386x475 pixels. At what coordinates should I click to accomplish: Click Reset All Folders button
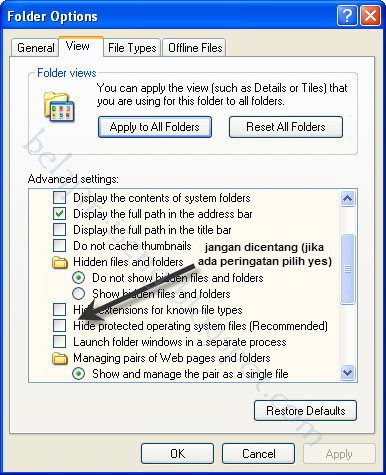point(286,127)
